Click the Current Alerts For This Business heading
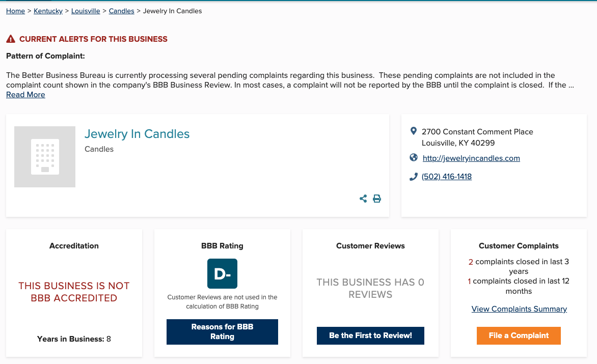 (x=93, y=39)
